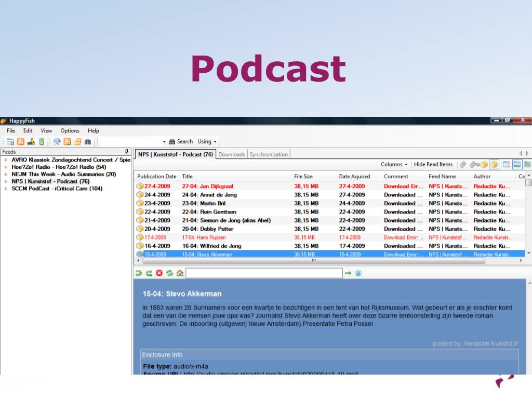Open the File menu

point(11,130)
